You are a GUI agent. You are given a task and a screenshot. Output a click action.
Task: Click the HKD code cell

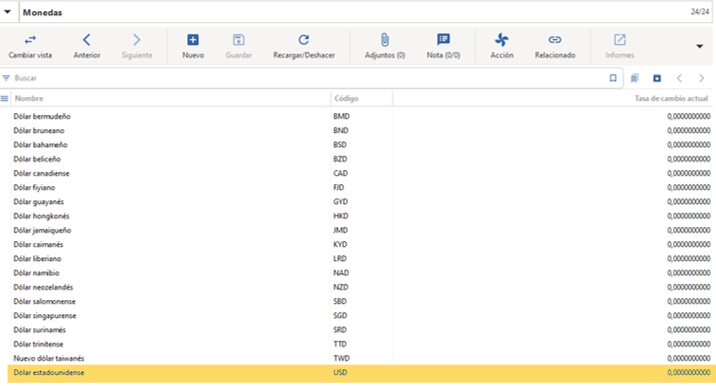(341, 216)
